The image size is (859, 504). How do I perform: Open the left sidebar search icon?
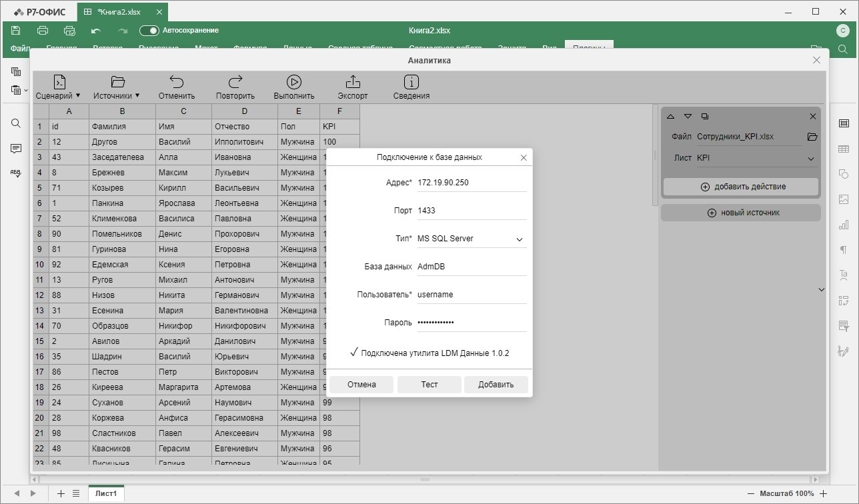(x=16, y=123)
